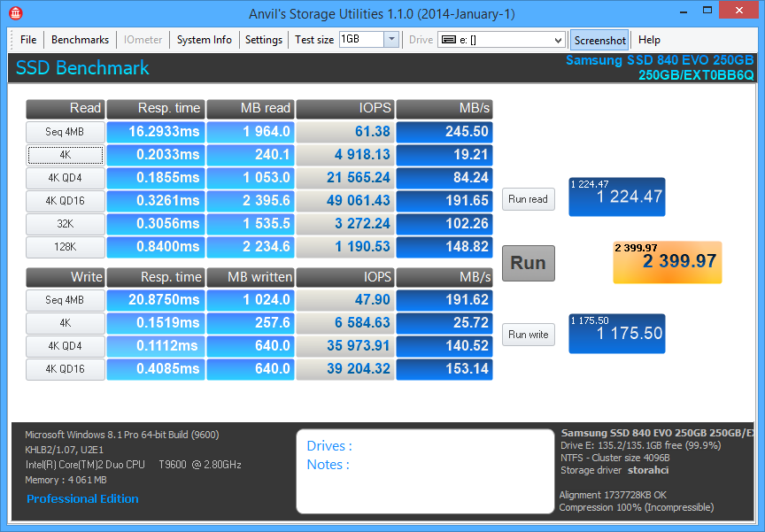Click the Memory : 4 061 MB text
Viewport: 765px width, 532px height.
tap(66, 480)
